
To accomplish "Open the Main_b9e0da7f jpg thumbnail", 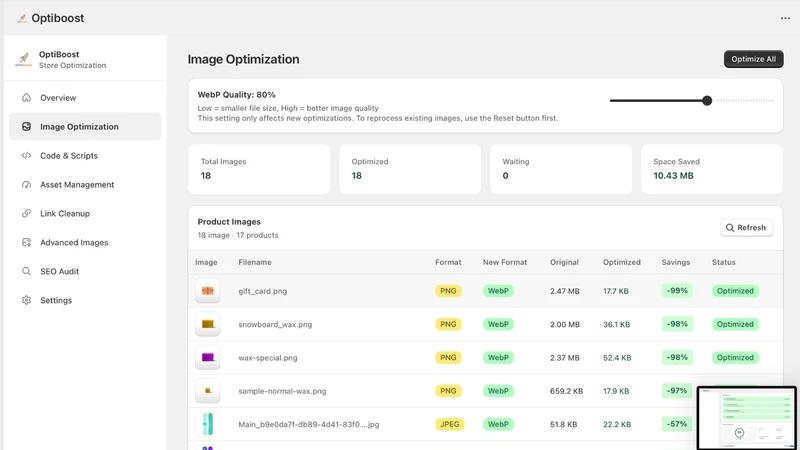I will tap(208, 424).
